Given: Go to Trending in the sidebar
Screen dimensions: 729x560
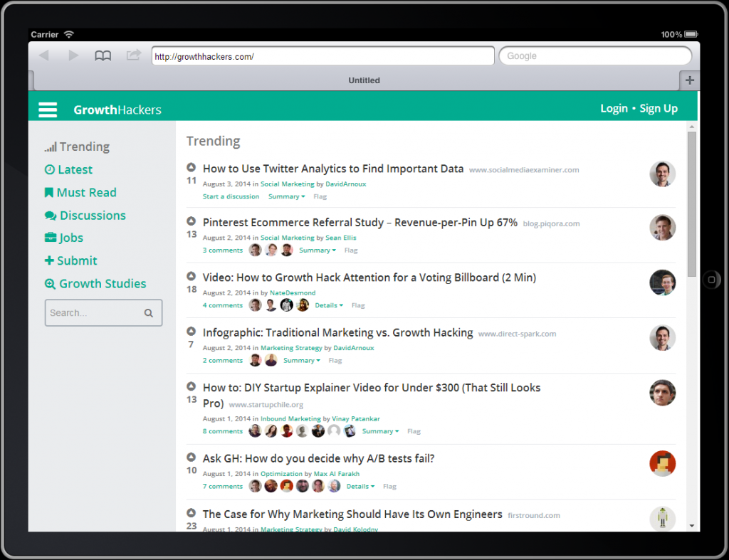Looking at the screenshot, I should 77,147.
